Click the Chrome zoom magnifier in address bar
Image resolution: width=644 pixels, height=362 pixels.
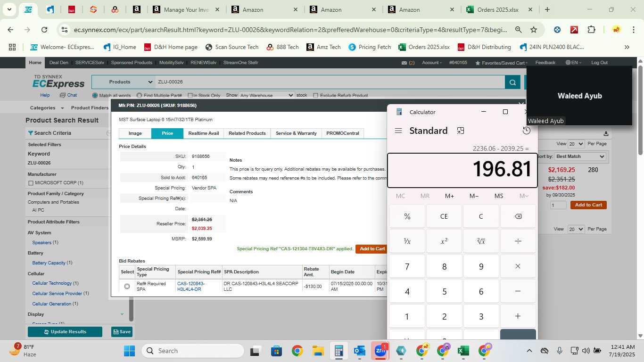(518, 30)
